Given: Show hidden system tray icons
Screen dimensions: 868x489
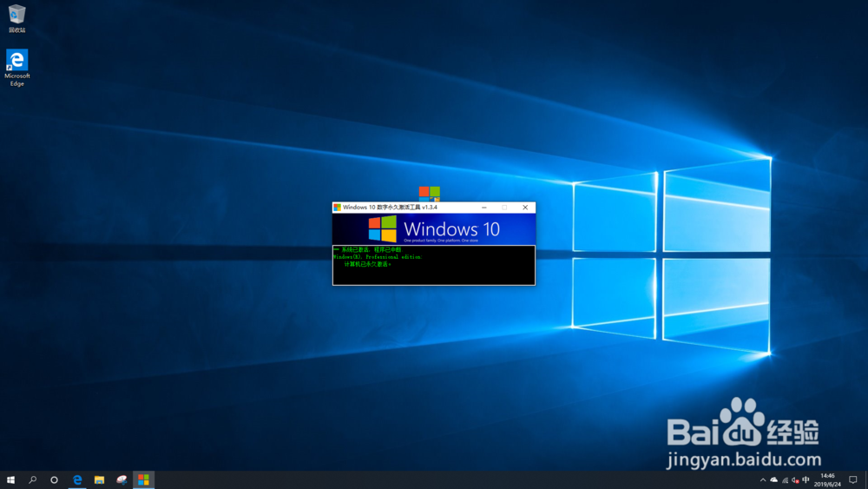Looking at the screenshot, I should pyautogui.click(x=763, y=480).
